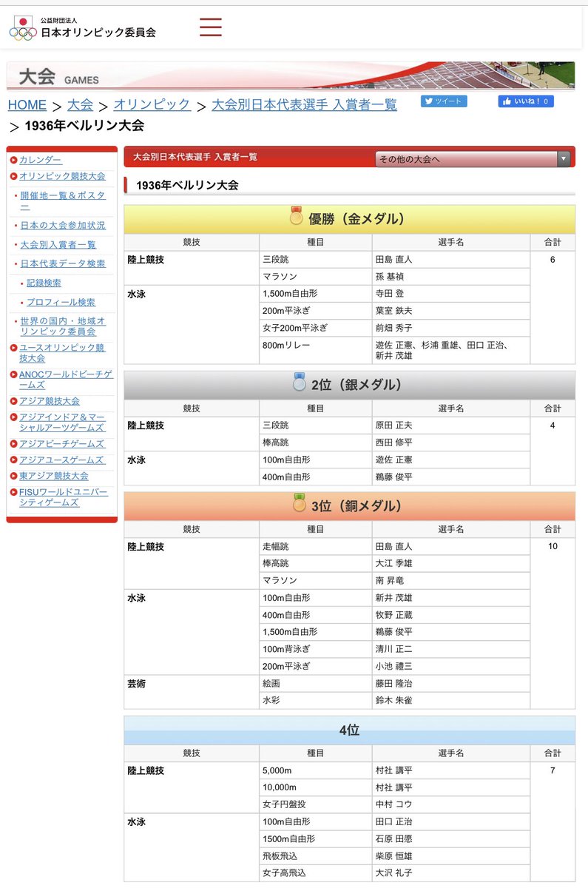
Task: Select the 800mリレー event cell
Action: [x=316, y=350]
